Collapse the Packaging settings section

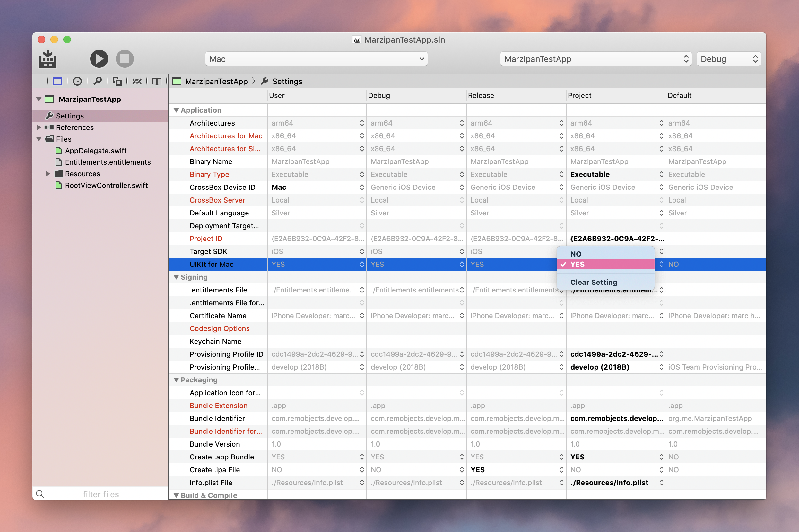[x=176, y=380]
